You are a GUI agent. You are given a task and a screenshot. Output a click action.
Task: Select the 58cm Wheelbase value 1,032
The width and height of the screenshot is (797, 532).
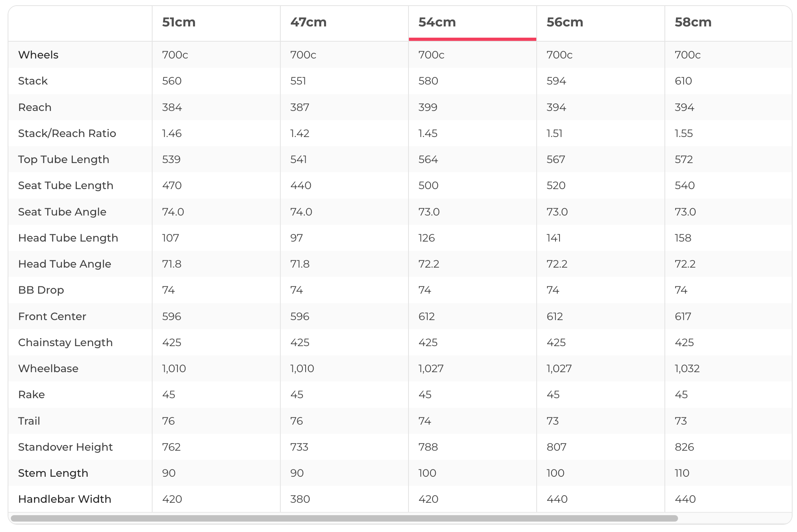(x=687, y=369)
